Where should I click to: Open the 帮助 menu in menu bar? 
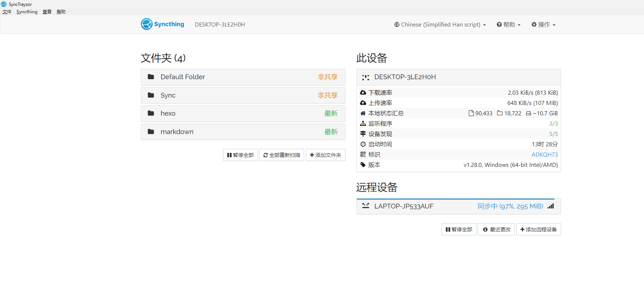point(61,12)
